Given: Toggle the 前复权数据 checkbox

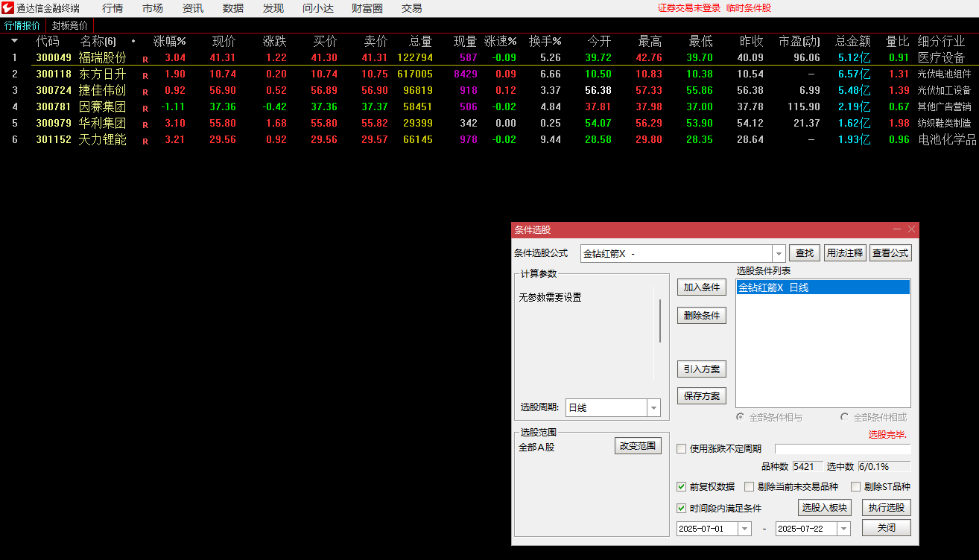Looking at the screenshot, I should pos(681,487).
